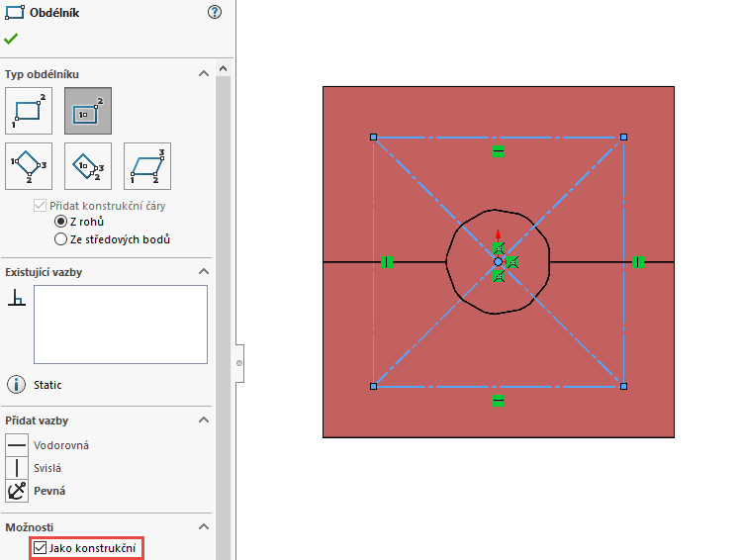Image resolution: width=742 pixels, height=560 pixels.
Task: Collapse the Typ obdélníku section
Action: pyautogui.click(x=204, y=74)
